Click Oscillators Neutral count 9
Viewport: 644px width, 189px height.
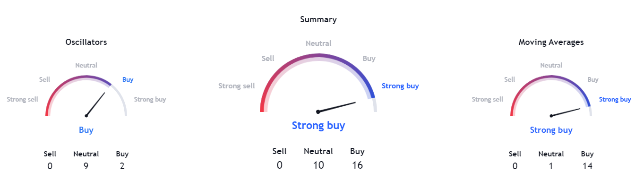pos(86,166)
